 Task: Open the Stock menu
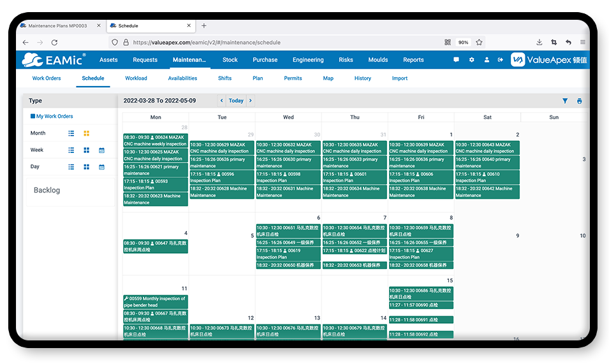coord(230,60)
